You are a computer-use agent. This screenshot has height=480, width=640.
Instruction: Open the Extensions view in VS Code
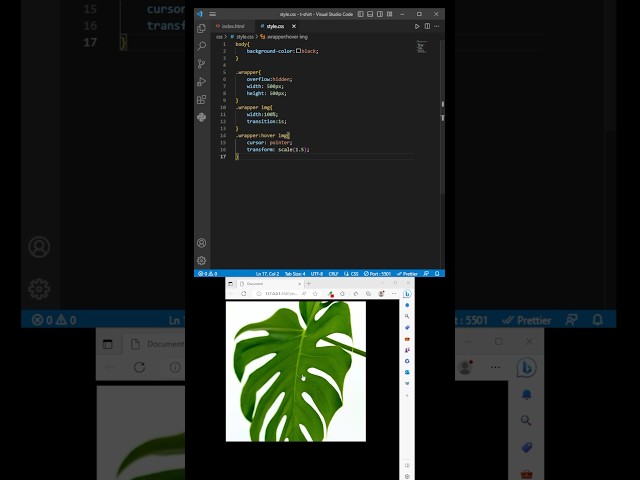(x=201, y=100)
